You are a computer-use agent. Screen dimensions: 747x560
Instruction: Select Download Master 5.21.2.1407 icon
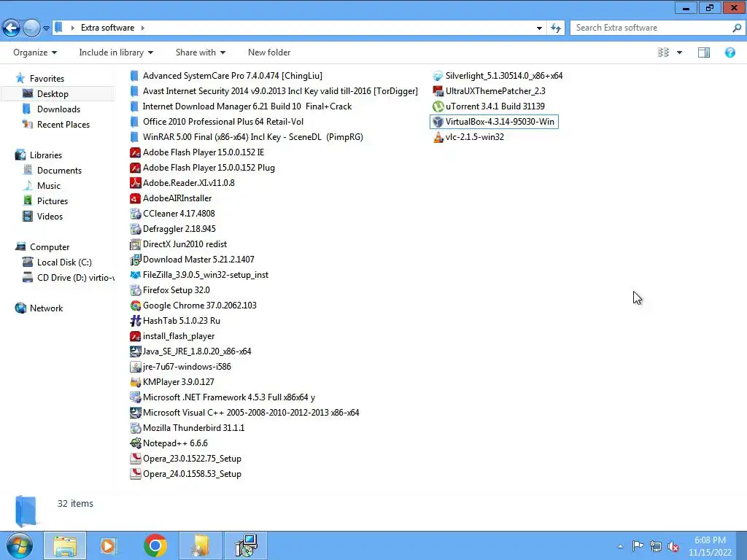point(135,260)
